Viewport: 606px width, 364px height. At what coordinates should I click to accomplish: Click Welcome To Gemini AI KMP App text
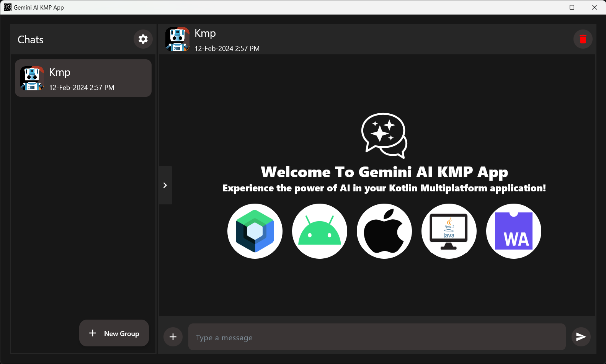point(384,172)
